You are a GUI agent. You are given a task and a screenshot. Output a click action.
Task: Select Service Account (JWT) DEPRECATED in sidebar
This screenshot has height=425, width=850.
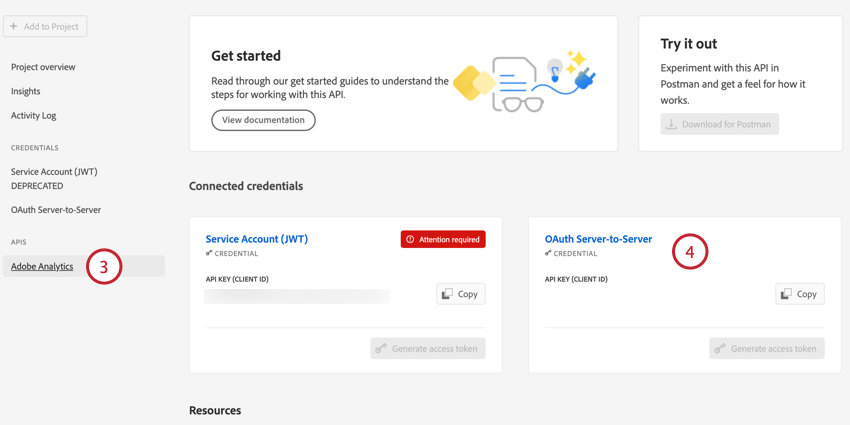point(54,178)
